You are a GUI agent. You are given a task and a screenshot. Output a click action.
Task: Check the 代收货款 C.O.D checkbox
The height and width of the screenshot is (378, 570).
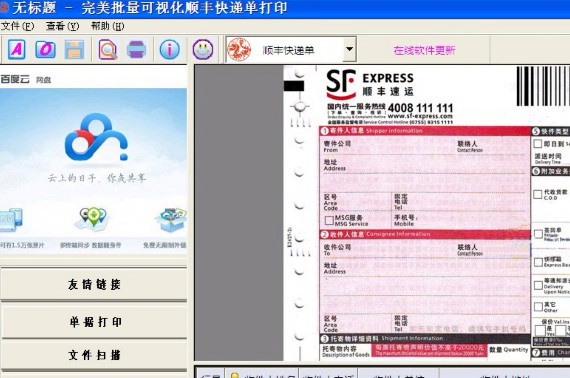click(x=538, y=194)
